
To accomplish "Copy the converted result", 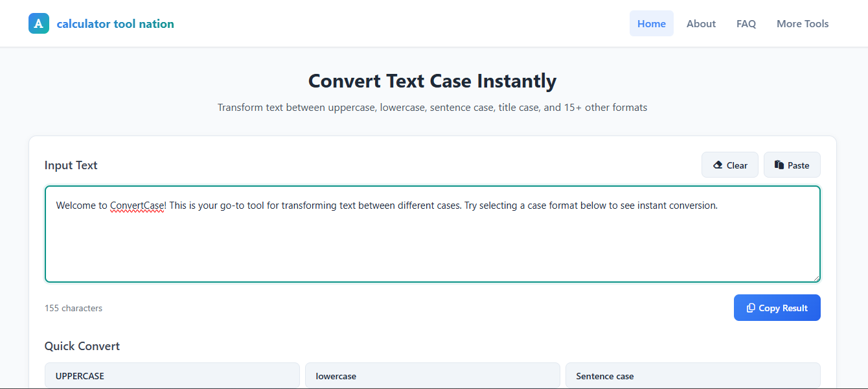I will click(777, 307).
